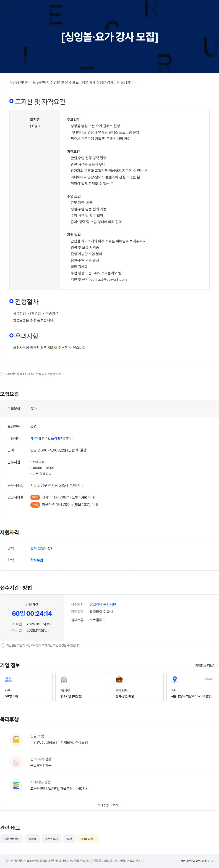Click the gray icon in copyright notice

(x=7, y=861)
